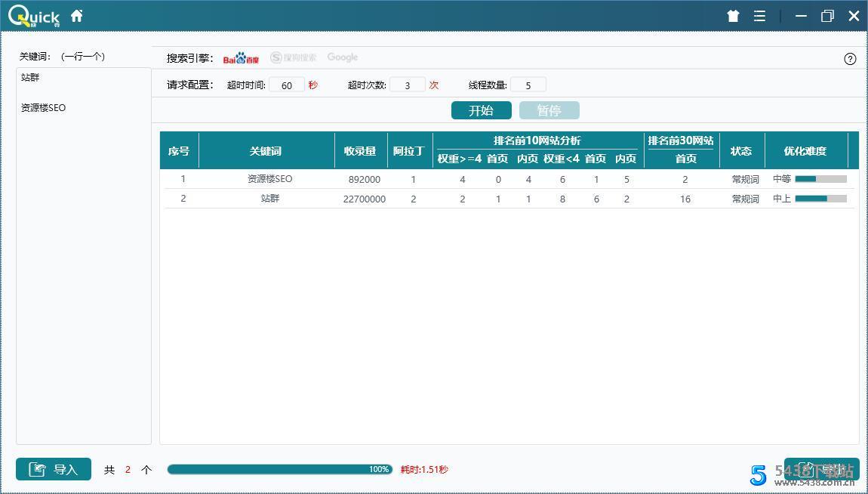Select Baidu as the search engine
This screenshot has height=494, width=868.
tap(240, 57)
